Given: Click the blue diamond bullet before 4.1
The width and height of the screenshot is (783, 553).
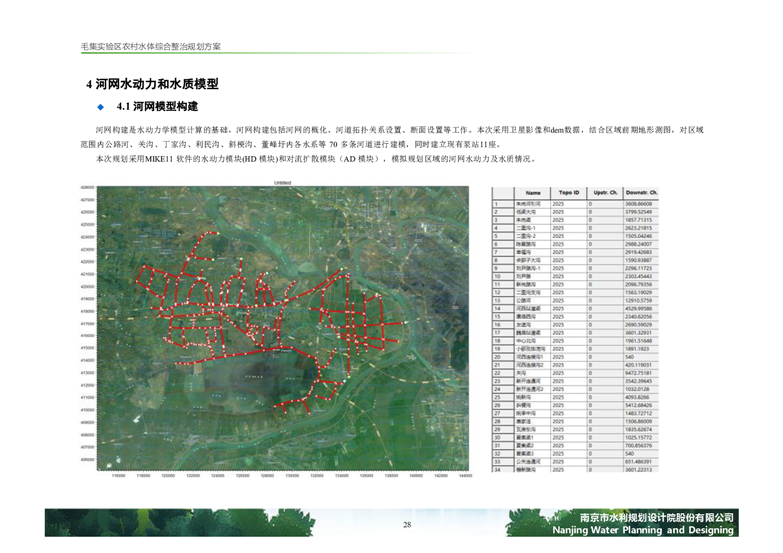Looking at the screenshot, I should [x=100, y=106].
